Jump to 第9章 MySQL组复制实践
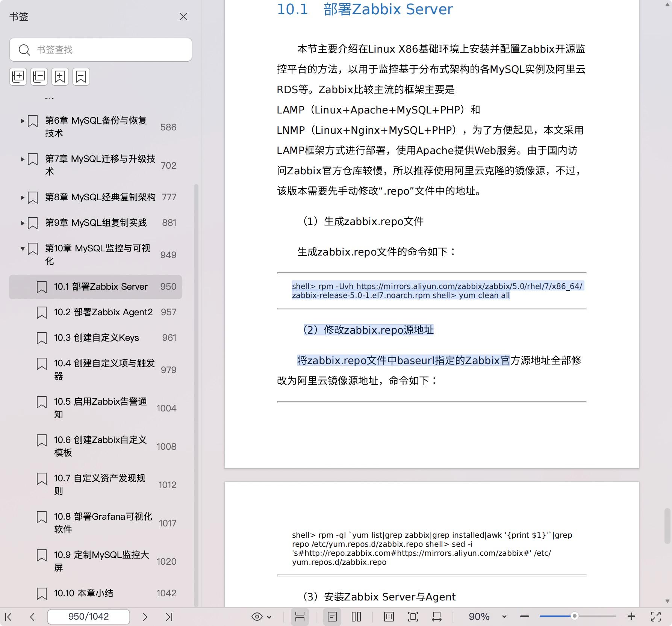The image size is (672, 626). click(x=96, y=223)
